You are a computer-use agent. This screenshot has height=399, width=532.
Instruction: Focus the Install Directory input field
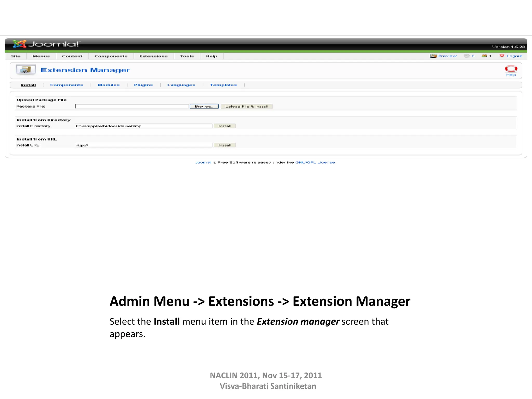(x=144, y=126)
